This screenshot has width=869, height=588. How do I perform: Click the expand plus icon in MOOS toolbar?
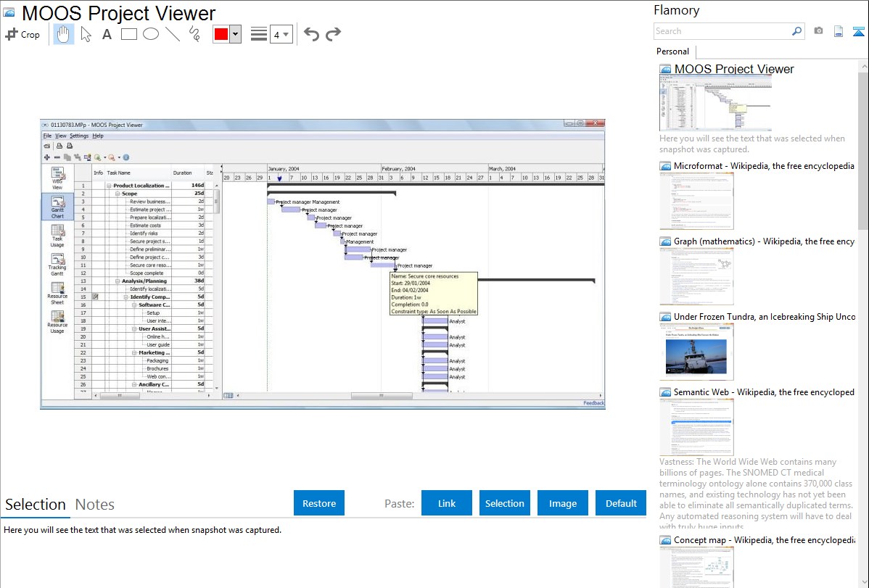[47, 157]
